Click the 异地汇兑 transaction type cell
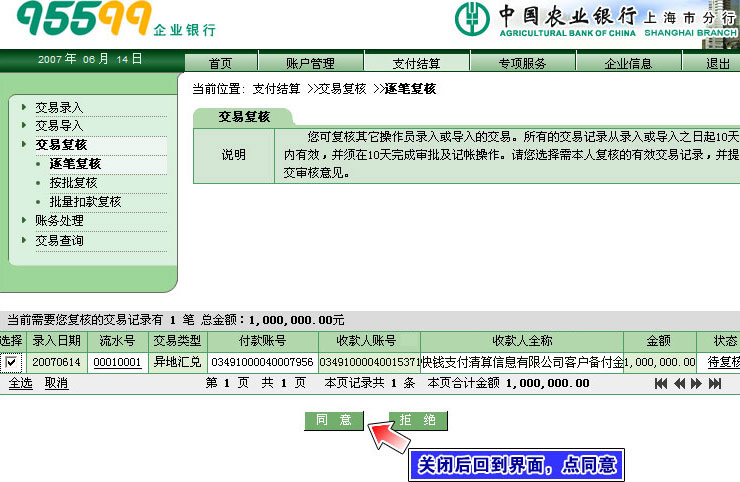 (177, 363)
